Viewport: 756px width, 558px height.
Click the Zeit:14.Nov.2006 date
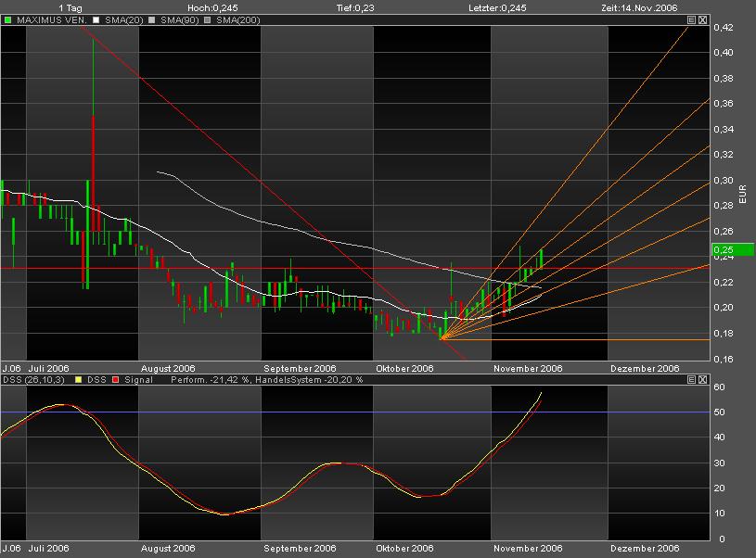coord(639,7)
